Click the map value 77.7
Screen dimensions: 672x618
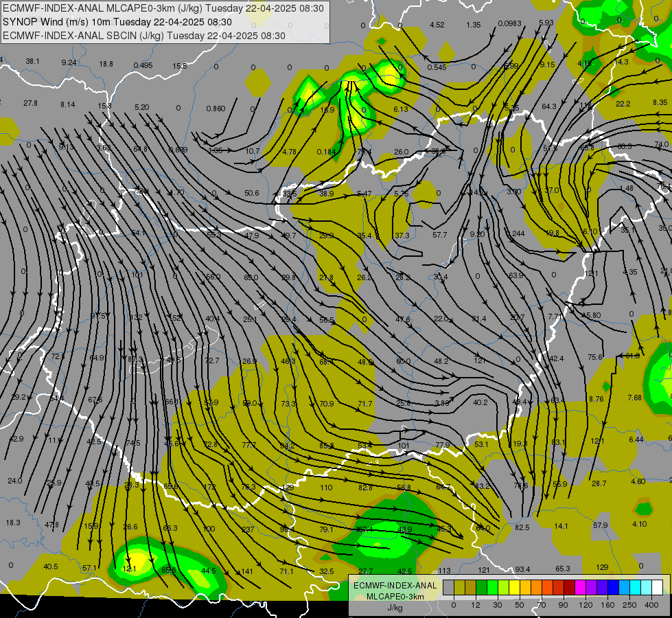249,445
